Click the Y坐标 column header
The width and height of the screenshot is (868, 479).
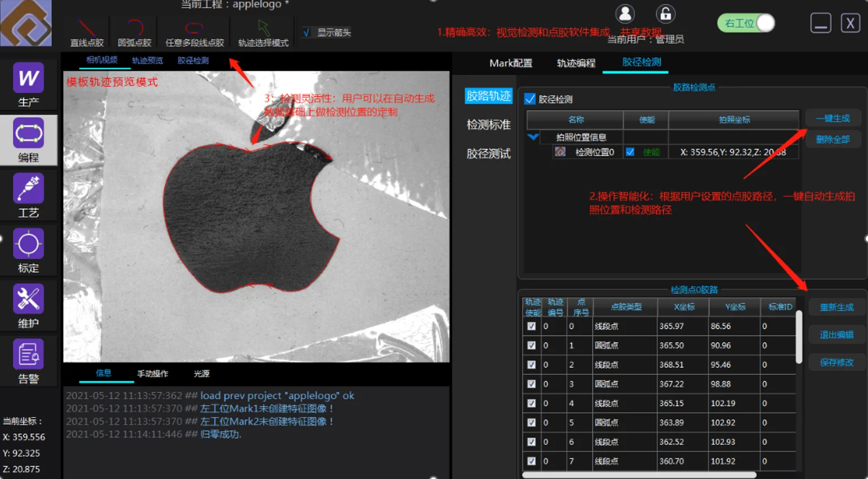[x=735, y=307]
